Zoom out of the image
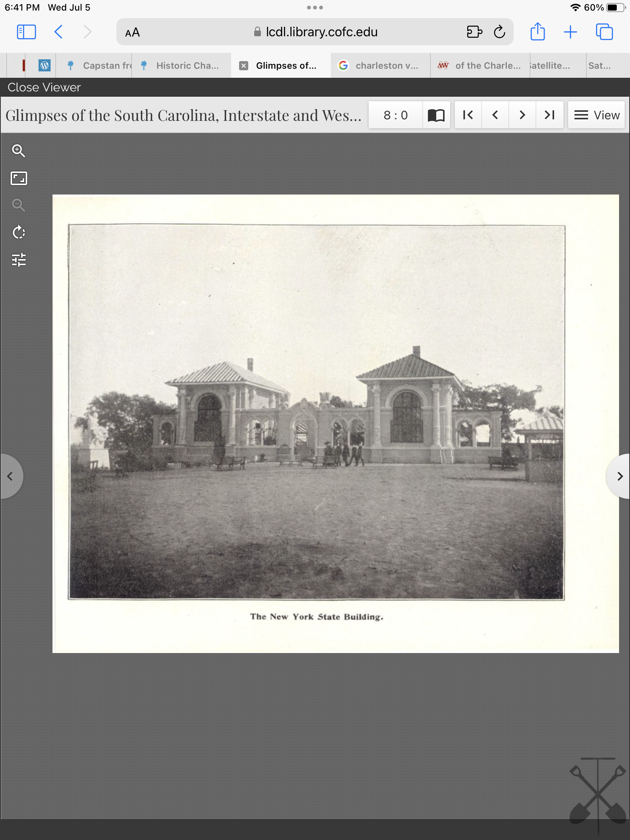Screen dimensions: 630x840 pyautogui.click(x=19, y=205)
